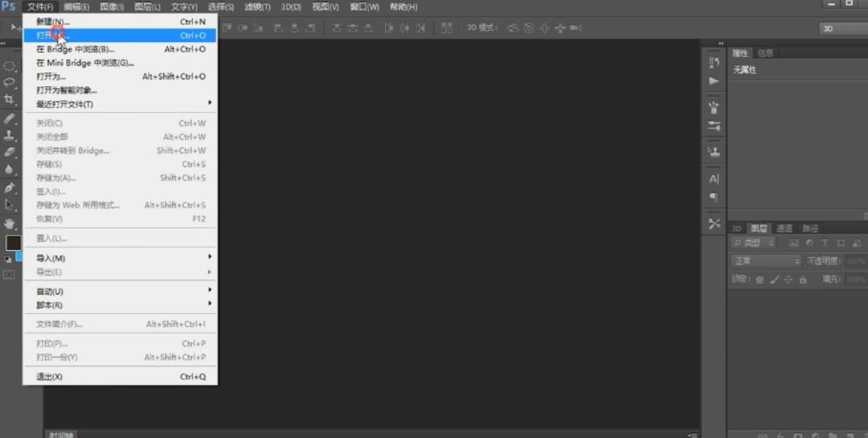This screenshot has height=438, width=868.
Task: Select the Hand tool
Action: coord(9,223)
